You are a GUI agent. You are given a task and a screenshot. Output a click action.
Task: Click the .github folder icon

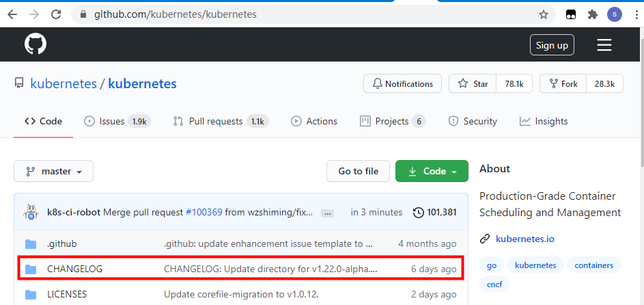[x=31, y=244]
